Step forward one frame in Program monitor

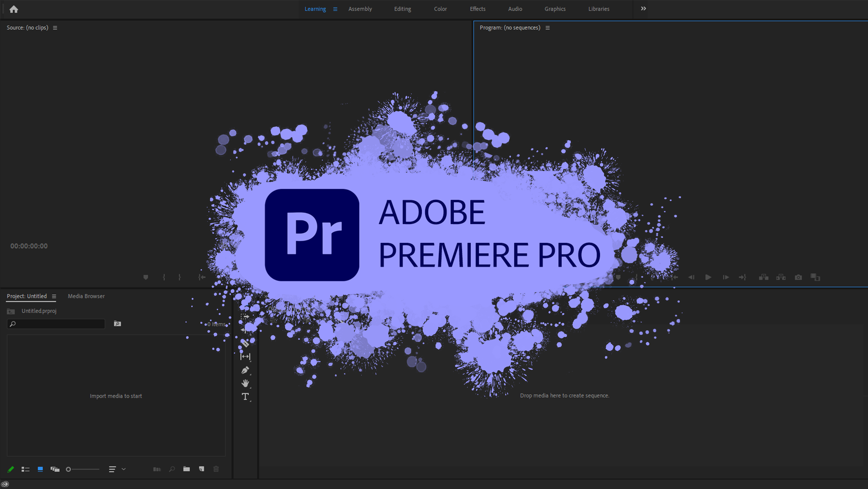[726, 277]
